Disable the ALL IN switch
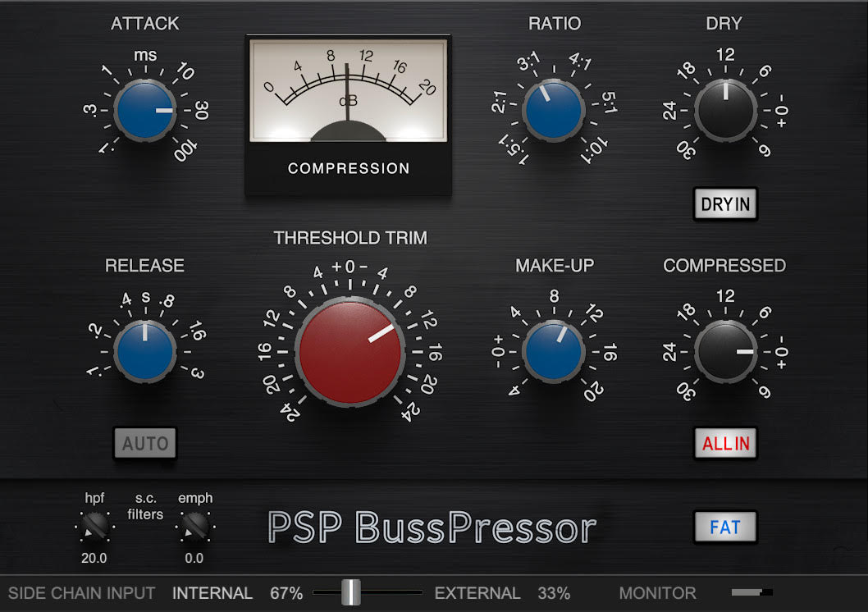 [x=725, y=443]
